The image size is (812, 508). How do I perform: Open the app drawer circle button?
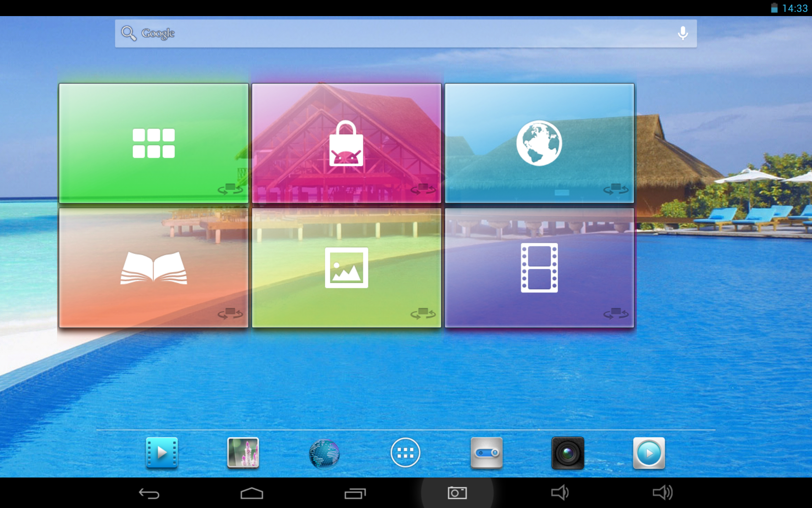tap(405, 453)
